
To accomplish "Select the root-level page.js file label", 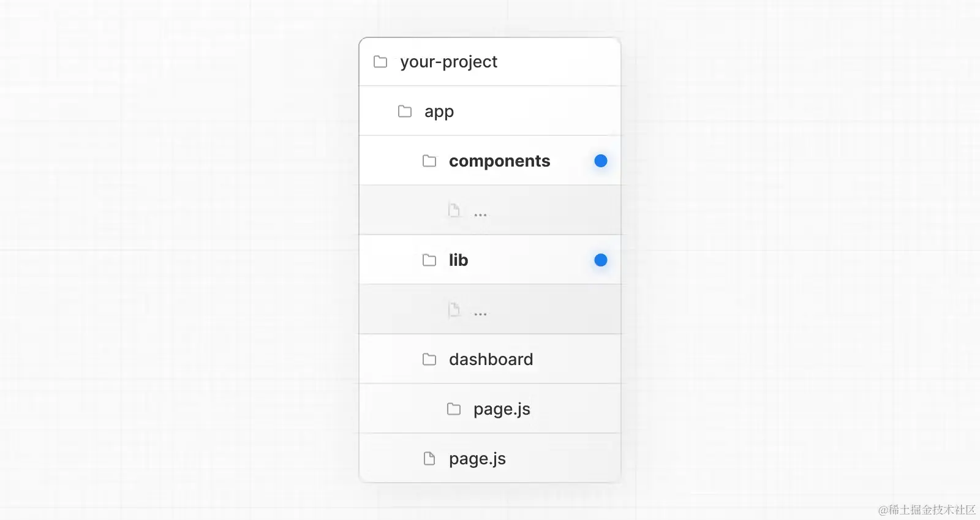I will point(478,459).
